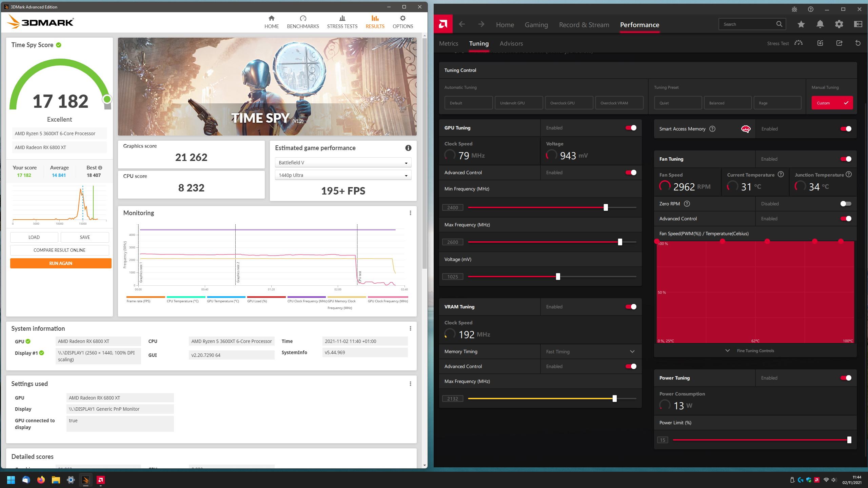Screen dimensions: 868x488
Task: Open 3DMark OPTIONS tab
Action: 403,22
